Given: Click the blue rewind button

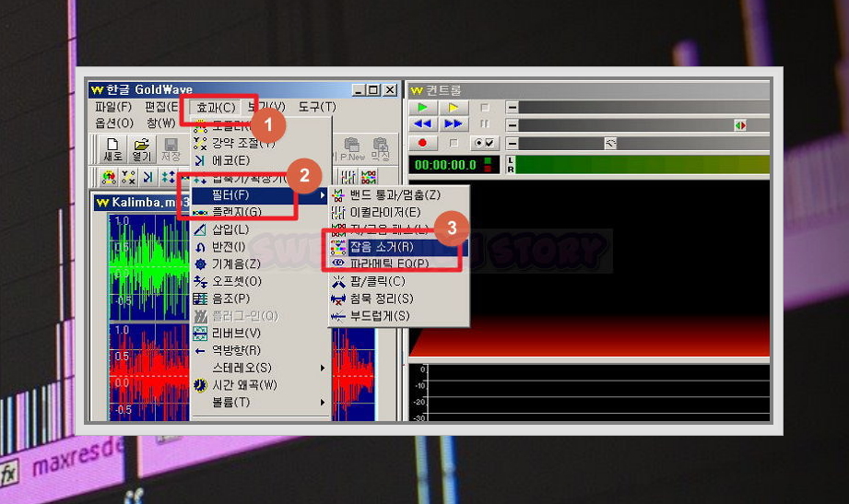Looking at the screenshot, I should pos(422,124).
